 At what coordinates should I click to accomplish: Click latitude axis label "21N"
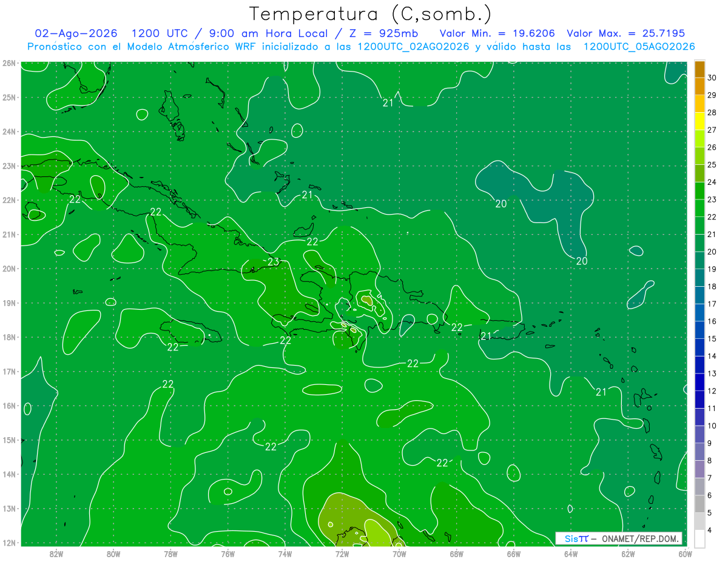(x=8, y=234)
